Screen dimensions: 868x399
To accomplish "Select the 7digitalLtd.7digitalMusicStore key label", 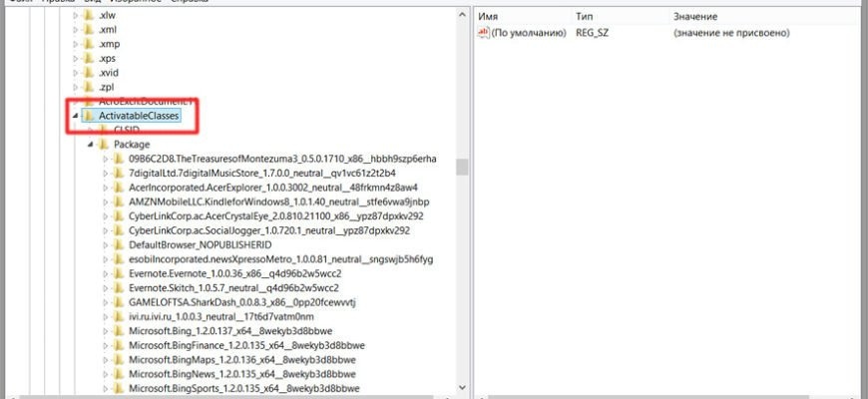I will [x=261, y=174].
